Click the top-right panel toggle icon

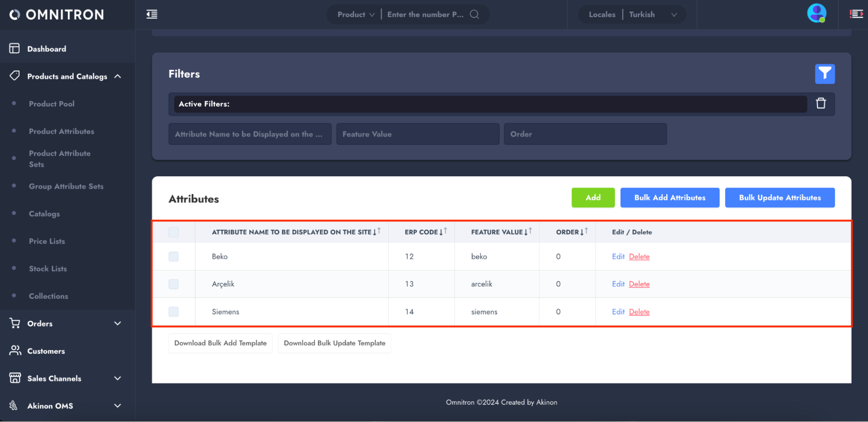click(856, 14)
